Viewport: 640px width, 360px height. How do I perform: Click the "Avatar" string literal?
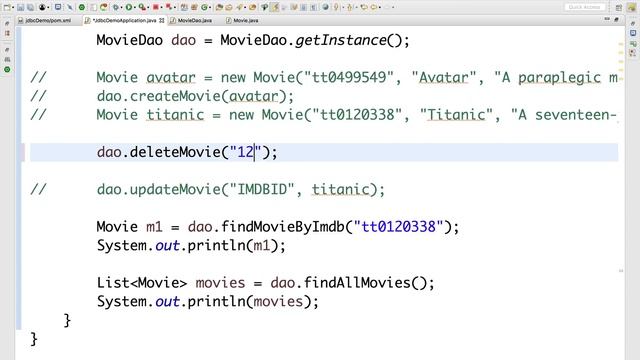(444, 78)
